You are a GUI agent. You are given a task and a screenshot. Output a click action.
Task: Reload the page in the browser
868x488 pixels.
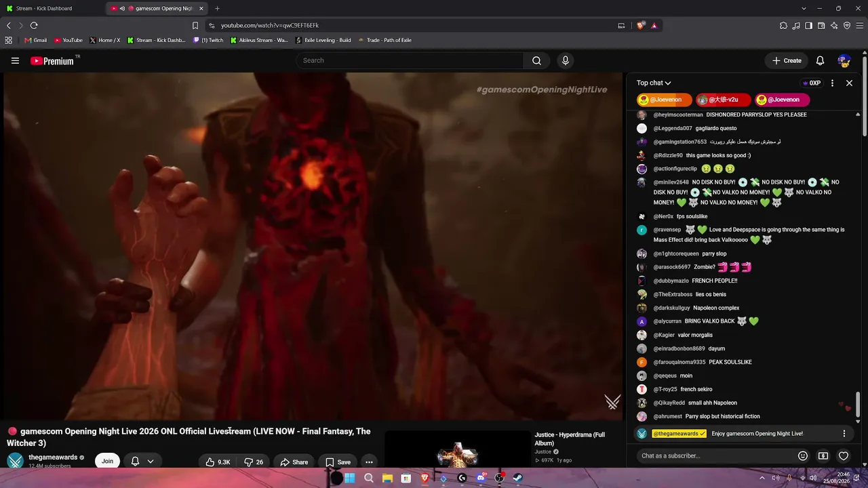[x=34, y=25]
